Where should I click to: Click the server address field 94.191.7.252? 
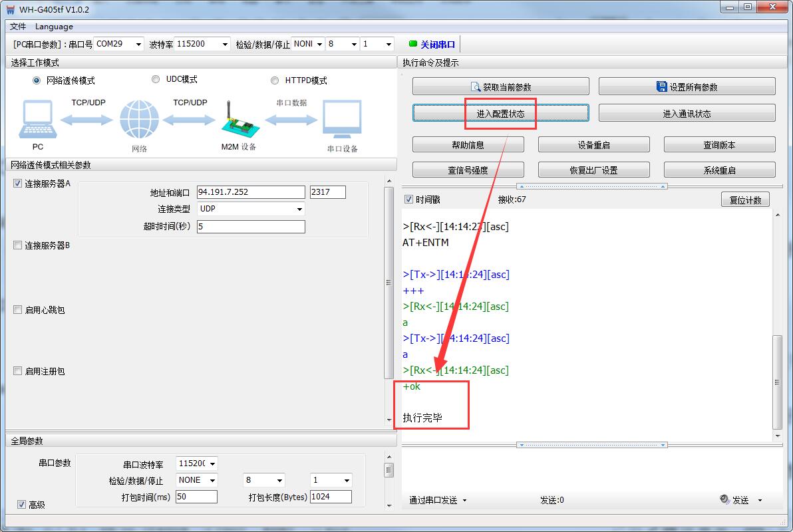click(x=251, y=192)
